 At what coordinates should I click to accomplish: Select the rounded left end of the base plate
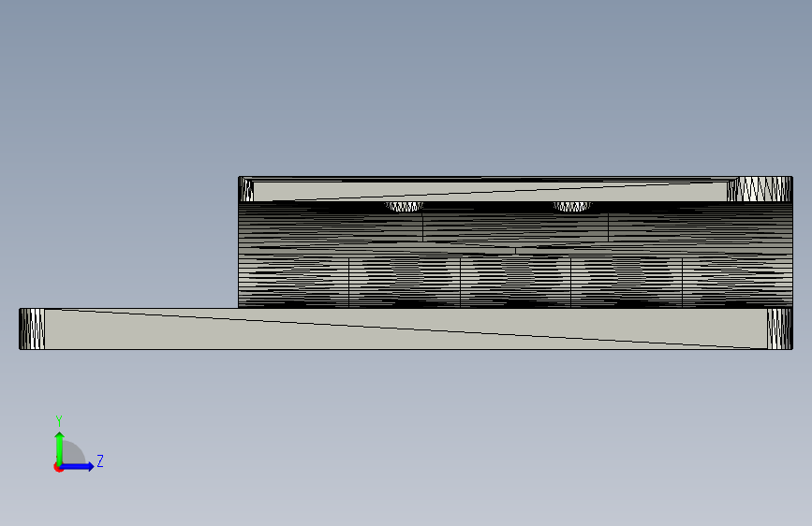pyautogui.click(x=32, y=329)
